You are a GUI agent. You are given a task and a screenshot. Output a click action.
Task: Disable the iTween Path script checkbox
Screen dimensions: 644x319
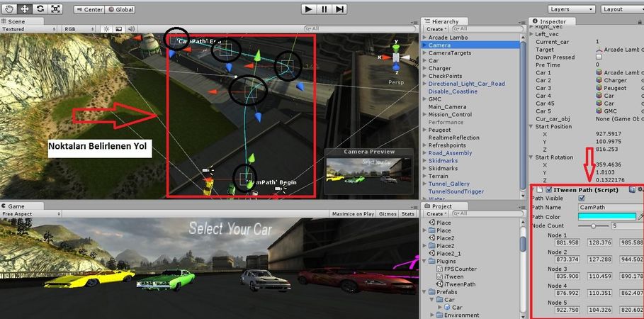coord(547,190)
